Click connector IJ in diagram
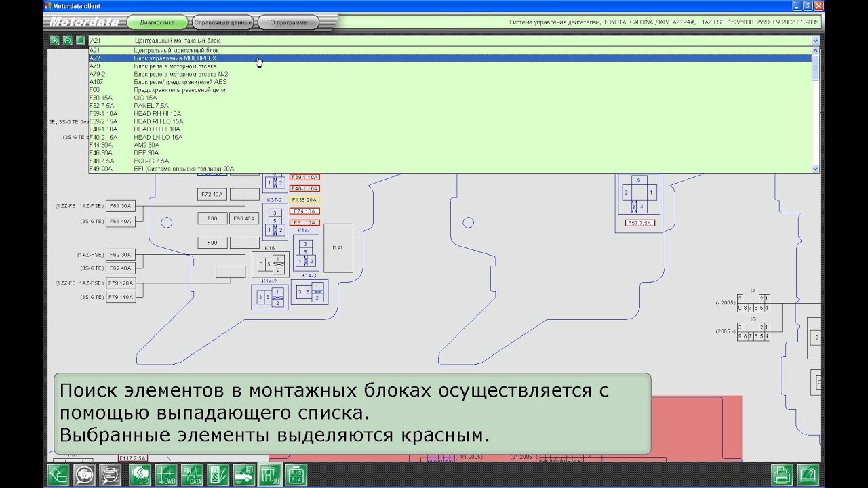The image size is (868, 488). 753,303
